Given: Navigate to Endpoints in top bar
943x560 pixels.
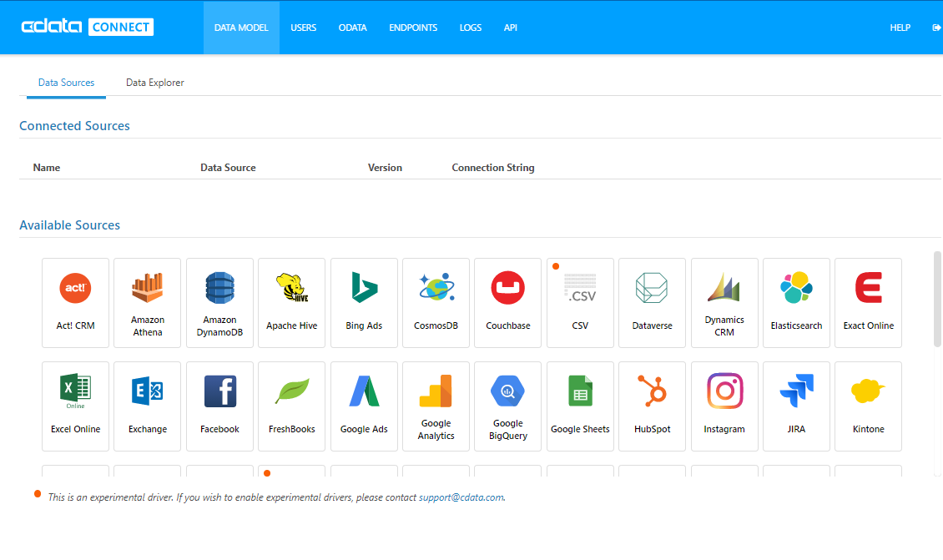Looking at the screenshot, I should coord(413,28).
